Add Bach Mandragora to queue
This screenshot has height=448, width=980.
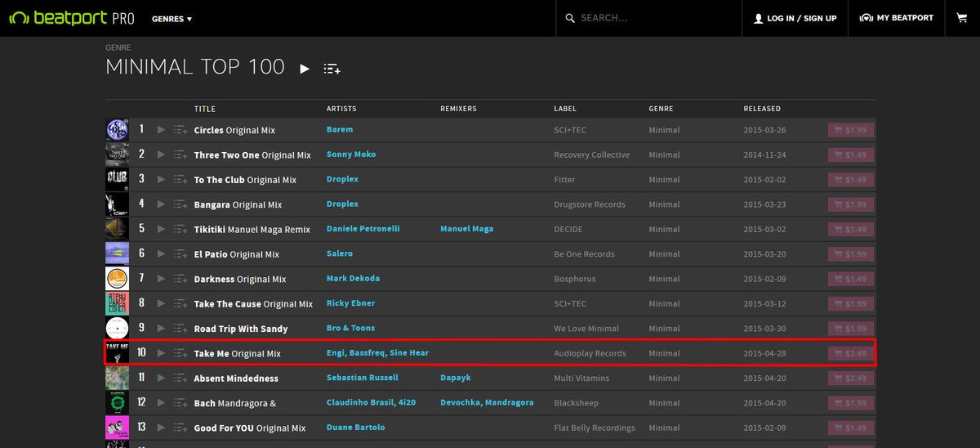click(180, 403)
